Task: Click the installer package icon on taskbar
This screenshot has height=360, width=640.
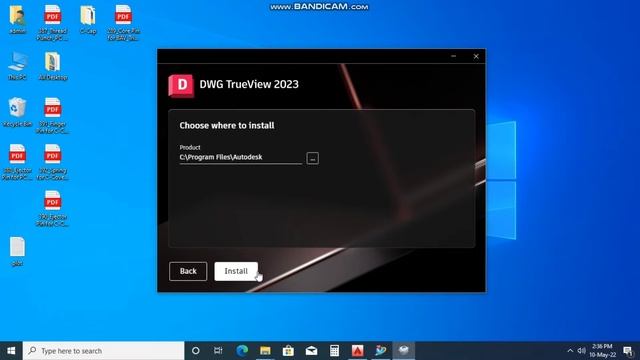Action: coord(404,351)
